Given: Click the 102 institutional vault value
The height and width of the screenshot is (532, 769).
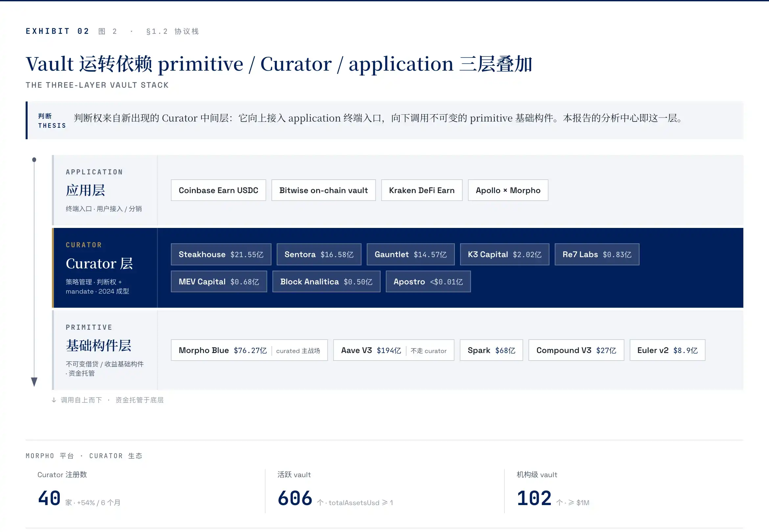Looking at the screenshot, I should (534, 498).
